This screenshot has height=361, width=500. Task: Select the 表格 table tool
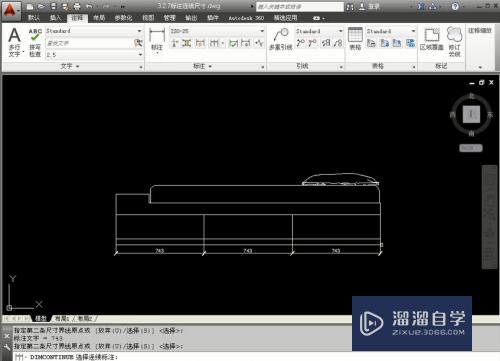355,39
